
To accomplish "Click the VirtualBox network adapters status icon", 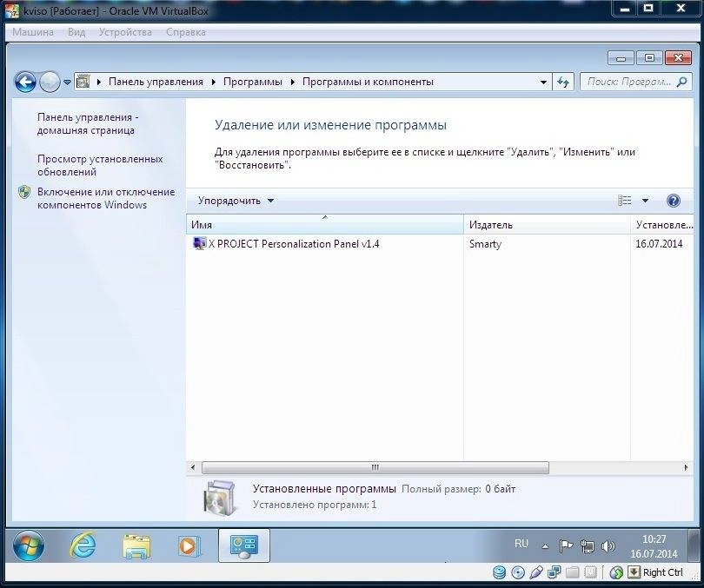I will click(x=554, y=572).
